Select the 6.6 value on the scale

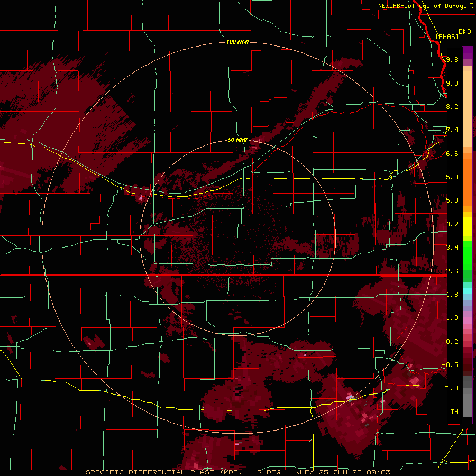452,153
